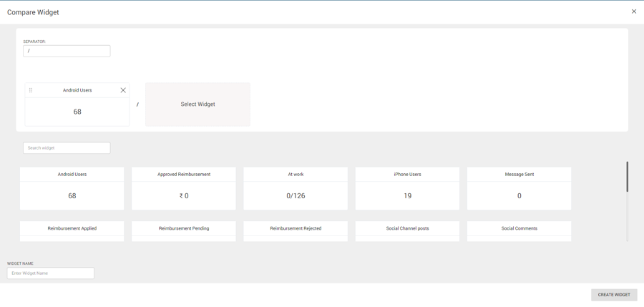Screen dimensions: 644x307
Task: Choose the Android Users widget from list
Action: (72, 188)
